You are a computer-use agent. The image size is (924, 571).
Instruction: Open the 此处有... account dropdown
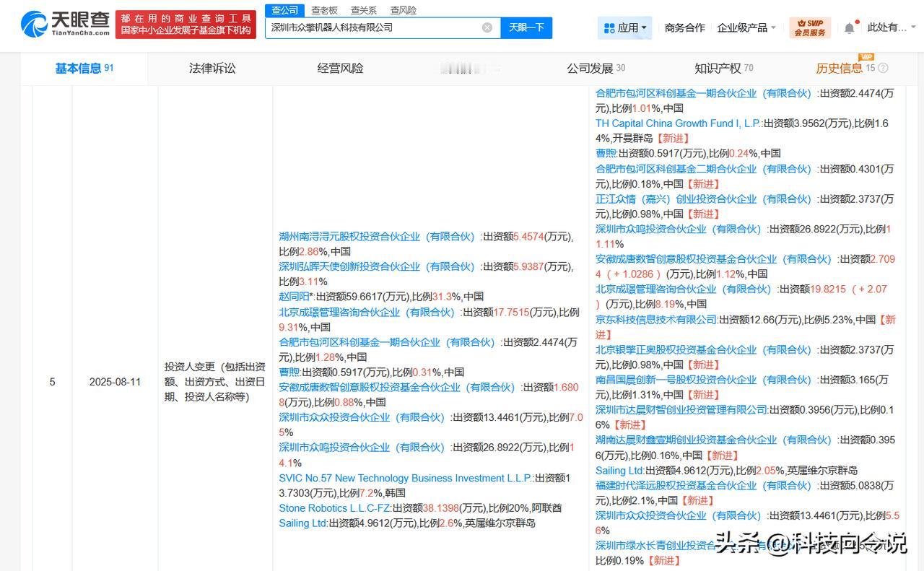tap(892, 27)
